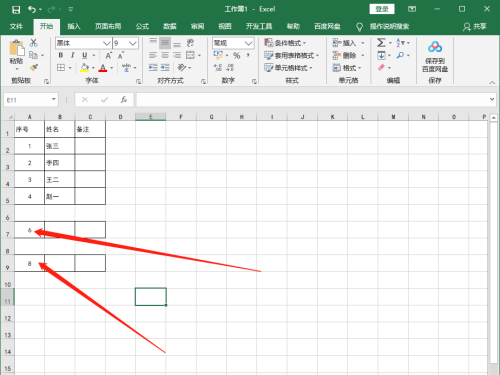Screen dimensions: 500x375
Task: Open the fill color dropdown arrow
Action: click(x=93, y=68)
